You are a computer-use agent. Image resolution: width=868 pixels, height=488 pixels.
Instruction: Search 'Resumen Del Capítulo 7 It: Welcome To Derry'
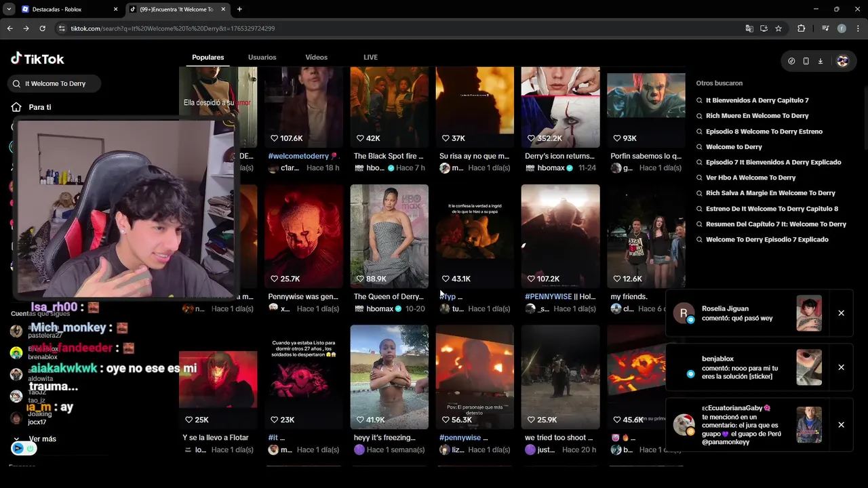(776, 224)
